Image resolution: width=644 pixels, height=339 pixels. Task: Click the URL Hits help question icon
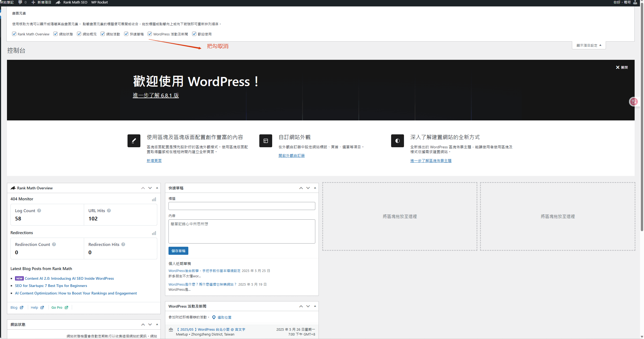pos(109,211)
